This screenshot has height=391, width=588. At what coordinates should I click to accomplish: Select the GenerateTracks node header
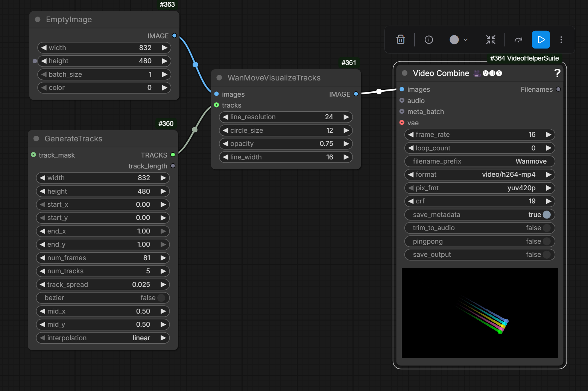(73, 139)
